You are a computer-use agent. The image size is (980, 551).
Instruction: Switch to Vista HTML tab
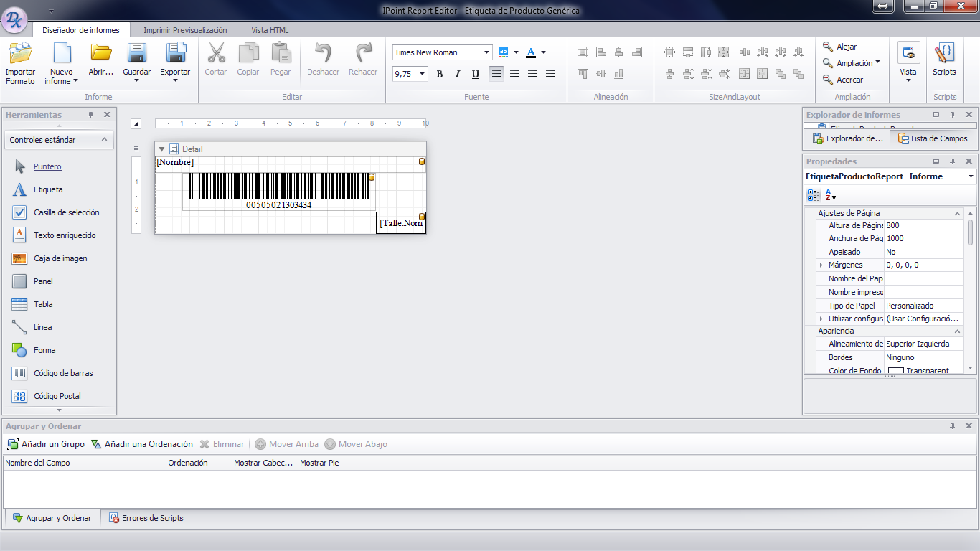click(x=270, y=30)
